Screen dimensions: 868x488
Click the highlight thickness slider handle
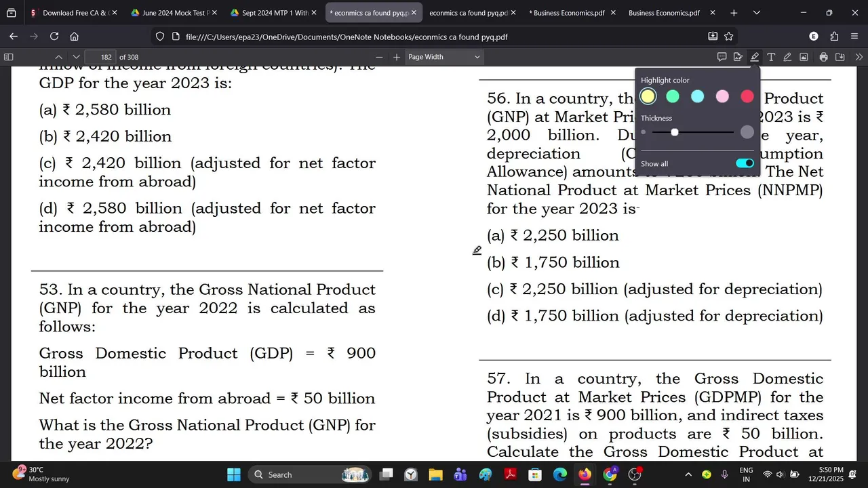click(x=675, y=132)
